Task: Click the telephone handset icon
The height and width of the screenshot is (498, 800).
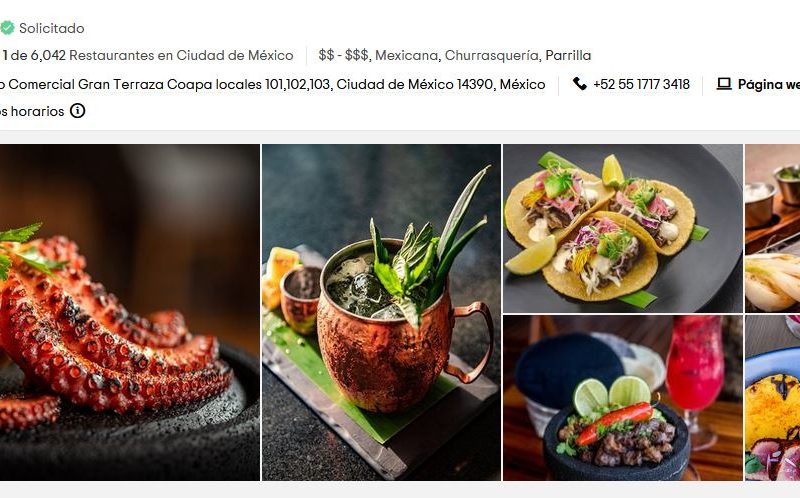Action: coord(580,83)
